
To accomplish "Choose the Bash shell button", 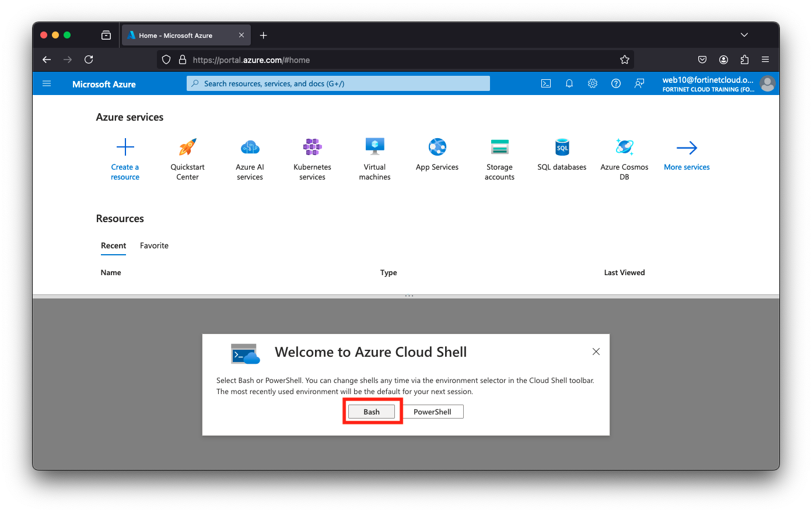I will 372,412.
